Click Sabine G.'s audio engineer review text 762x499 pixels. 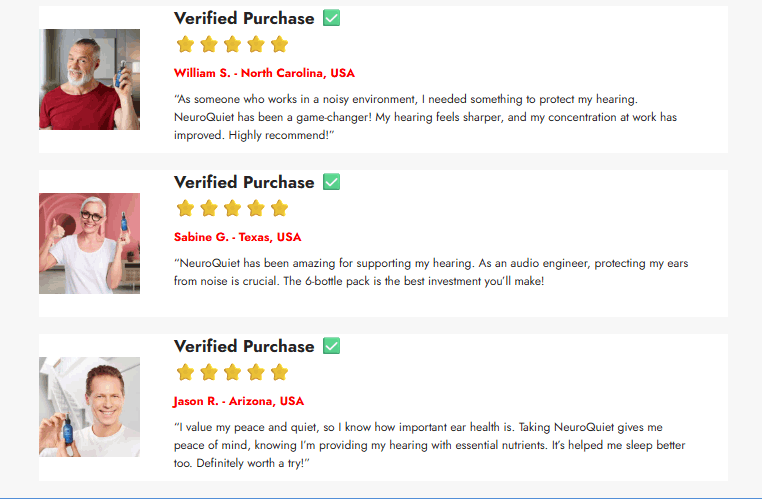(430, 272)
